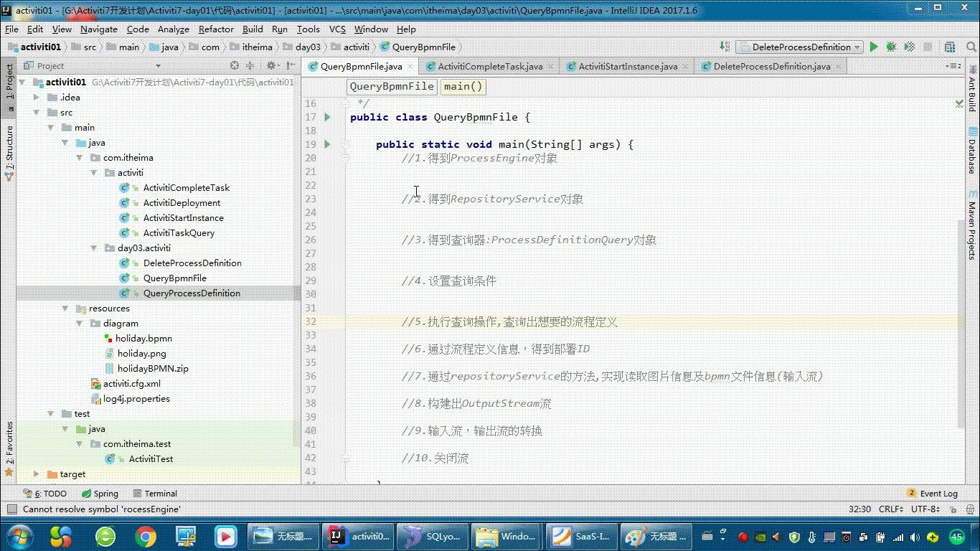
Task: Click run gutter arrow beside main method
Action: coord(327,144)
